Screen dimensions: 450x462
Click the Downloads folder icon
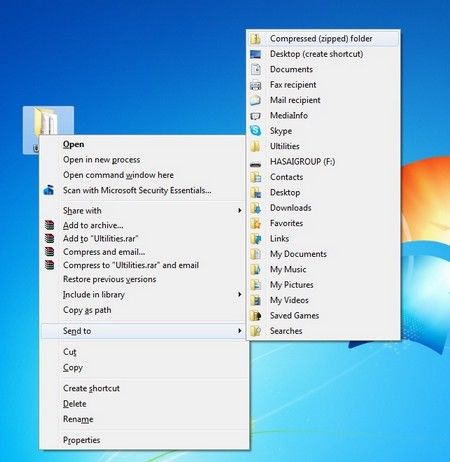pos(256,208)
